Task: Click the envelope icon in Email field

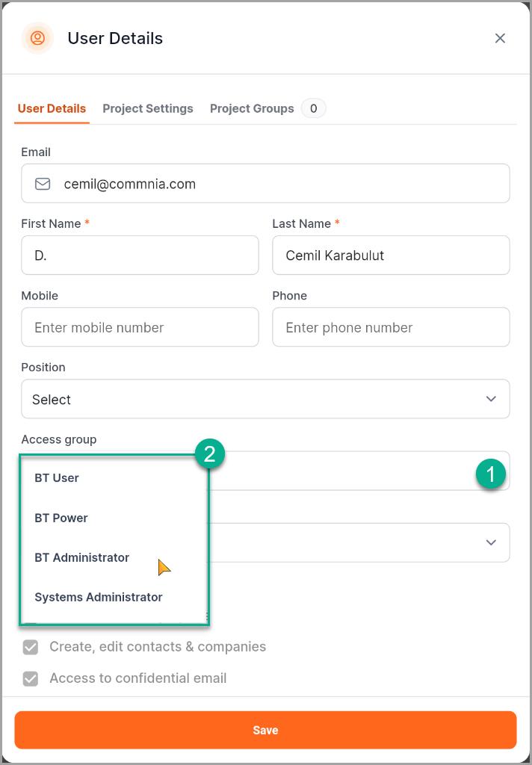Action: [x=43, y=184]
